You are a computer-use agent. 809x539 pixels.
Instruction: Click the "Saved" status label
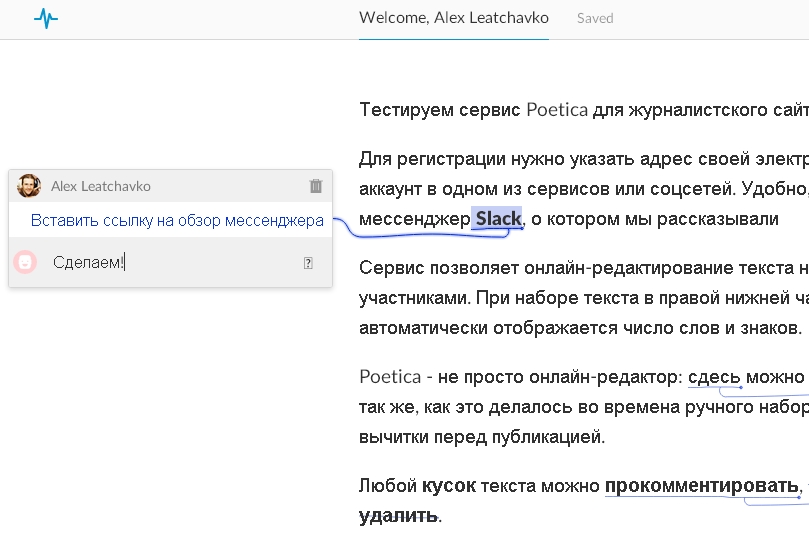tap(595, 19)
